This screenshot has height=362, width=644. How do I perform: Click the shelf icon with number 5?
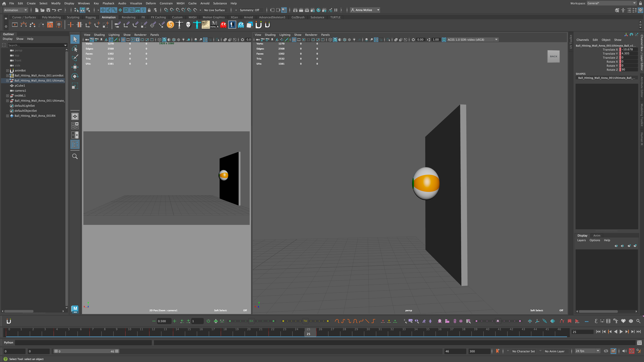click(170, 25)
